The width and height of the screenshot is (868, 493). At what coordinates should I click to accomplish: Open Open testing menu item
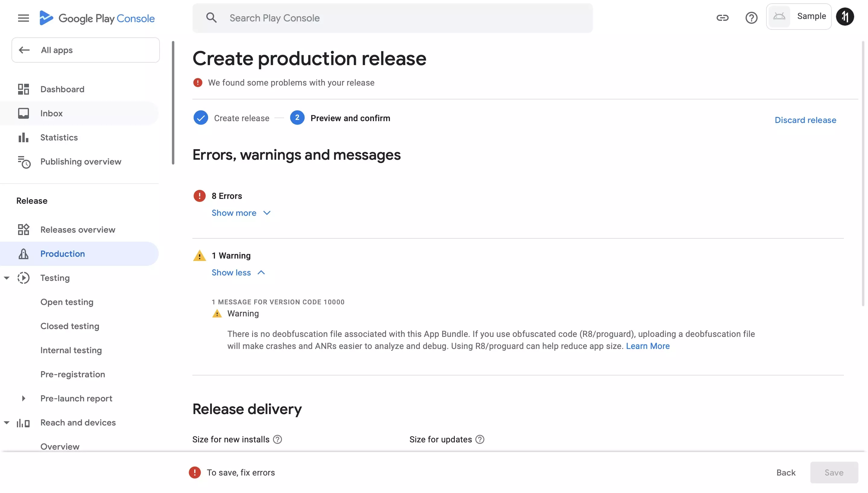(66, 302)
